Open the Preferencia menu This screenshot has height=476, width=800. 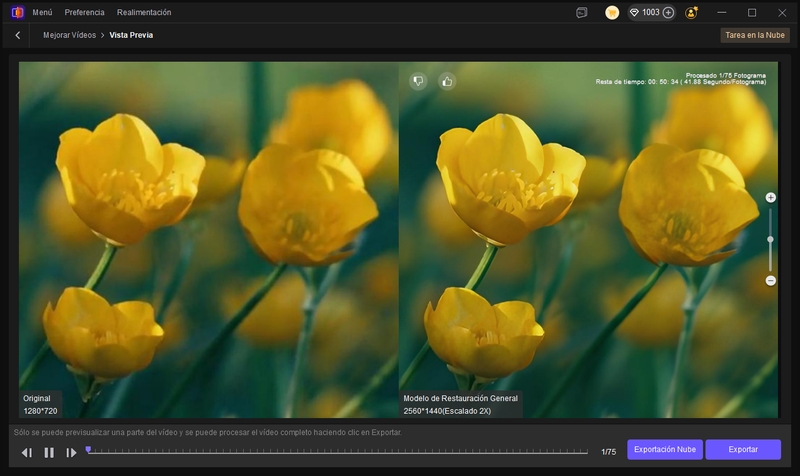pyautogui.click(x=84, y=12)
